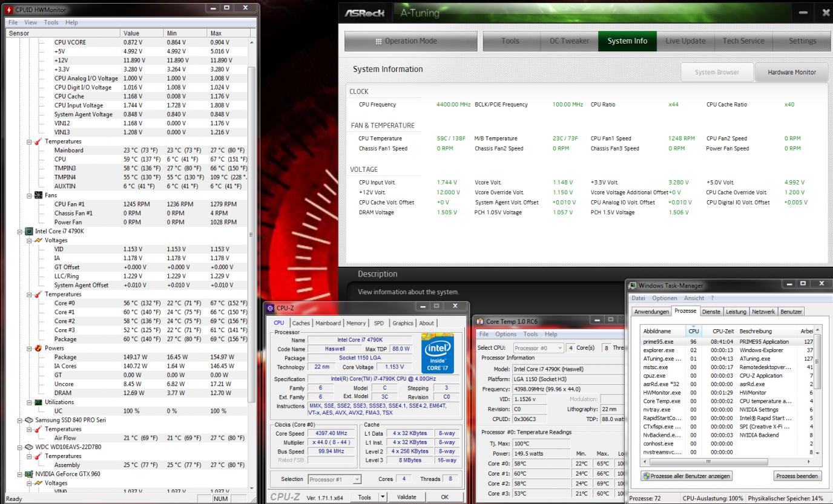Click the Fans category icon in HWMonitor

tap(39, 195)
